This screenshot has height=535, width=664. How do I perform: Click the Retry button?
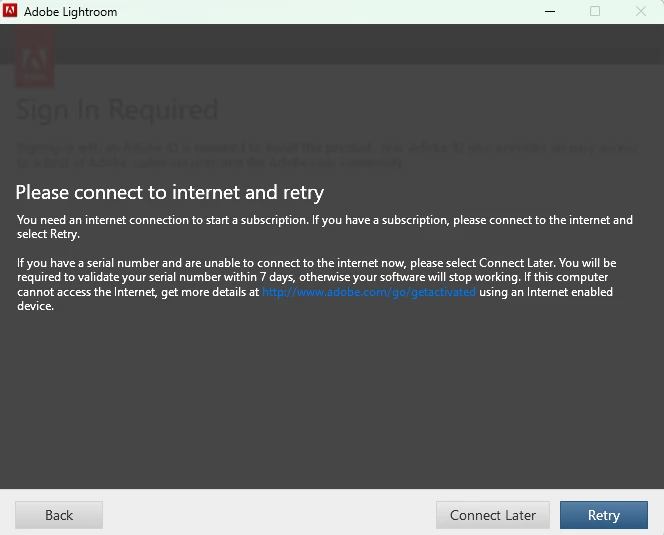(x=603, y=515)
